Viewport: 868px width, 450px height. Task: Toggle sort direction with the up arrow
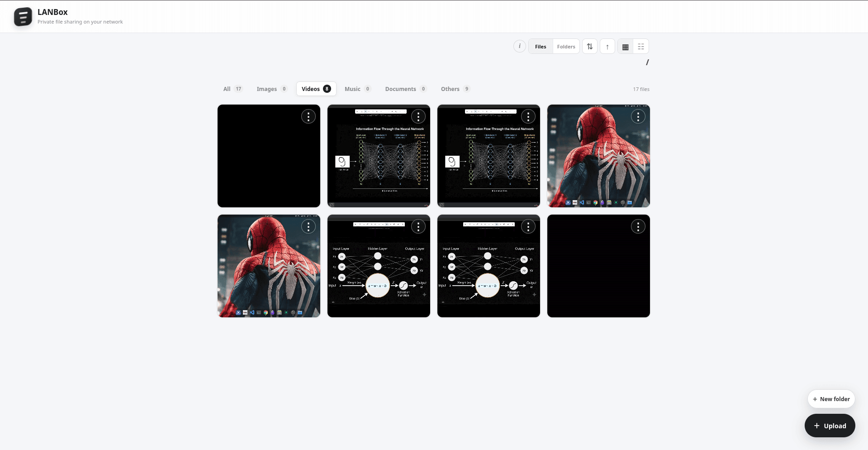(607, 46)
